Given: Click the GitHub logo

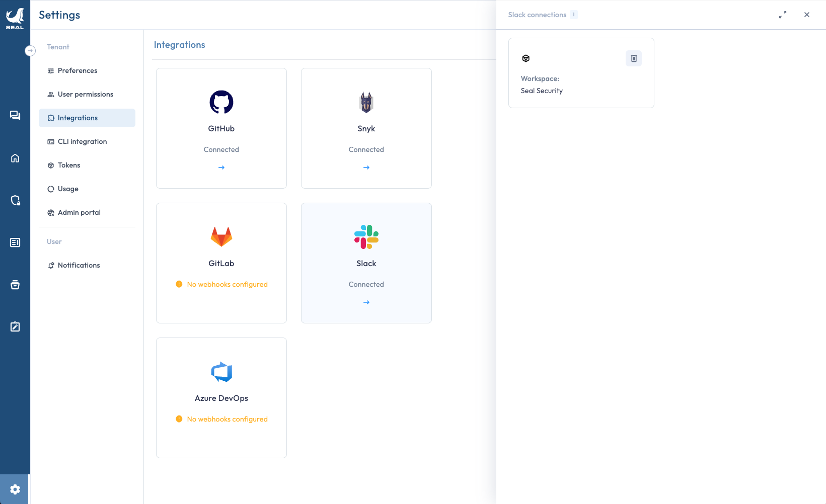Looking at the screenshot, I should 221,102.
